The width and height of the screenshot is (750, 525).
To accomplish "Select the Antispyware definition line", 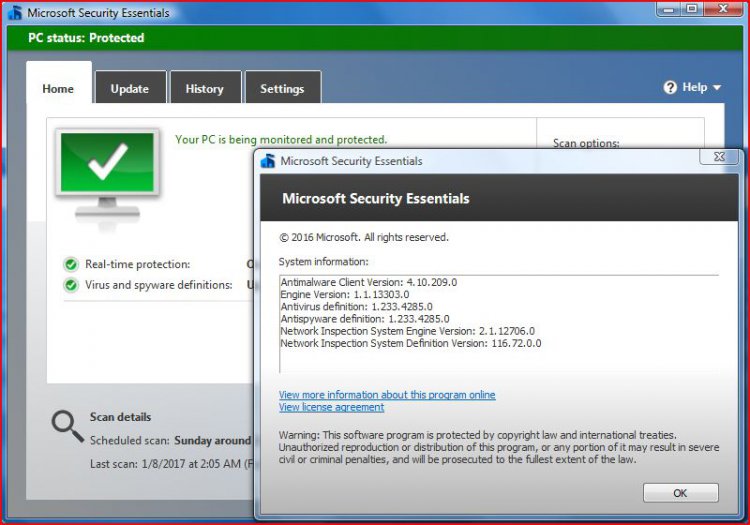I will [x=364, y=319].
